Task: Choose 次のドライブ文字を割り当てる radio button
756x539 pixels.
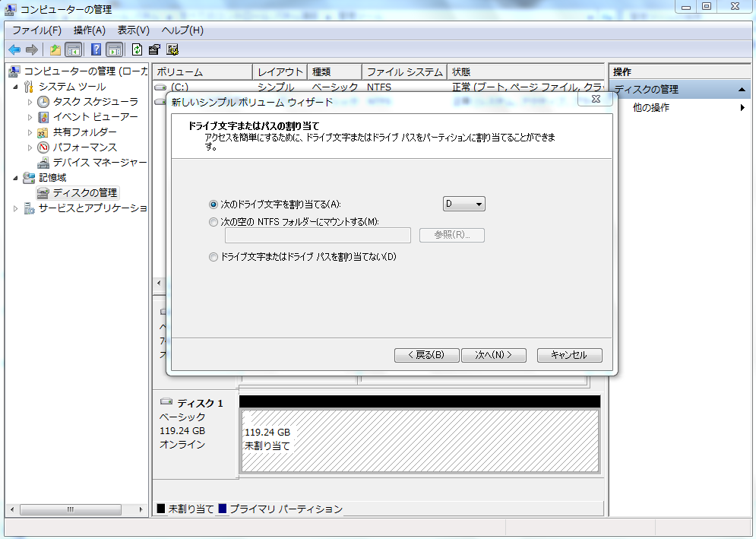Action: pos(213,205)
